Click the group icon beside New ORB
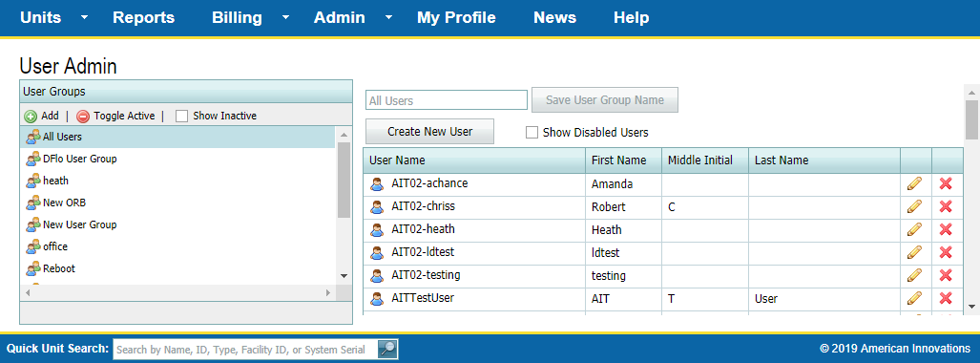 (x=33, y=203)
